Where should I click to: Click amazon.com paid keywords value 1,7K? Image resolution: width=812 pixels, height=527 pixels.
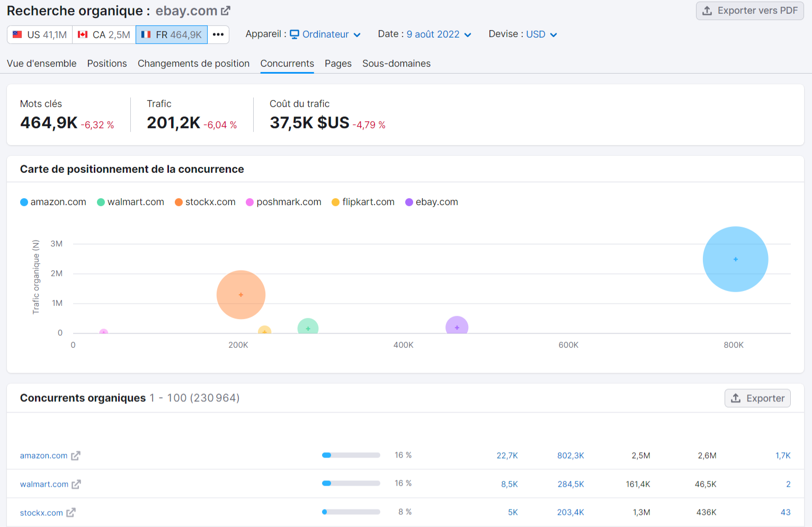pos(783,455)
